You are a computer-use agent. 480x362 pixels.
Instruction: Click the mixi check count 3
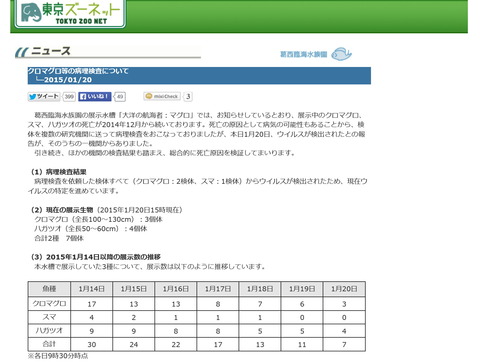[x=188, y=96]
